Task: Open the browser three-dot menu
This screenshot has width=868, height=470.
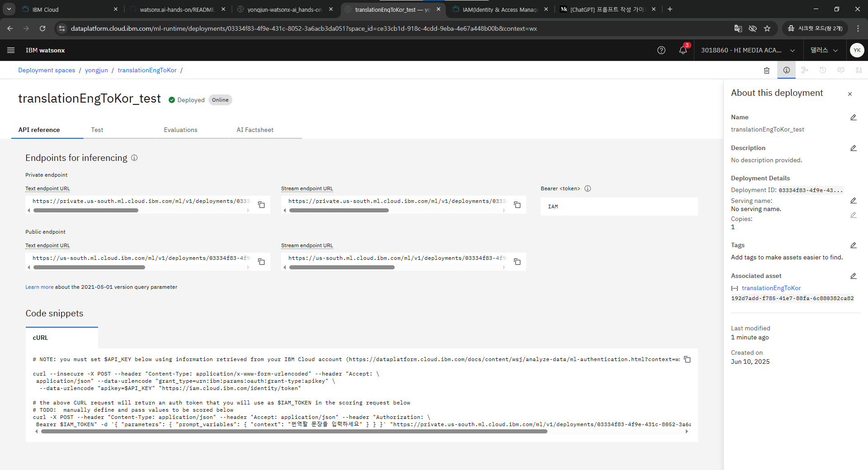Action: pos(858,28)
